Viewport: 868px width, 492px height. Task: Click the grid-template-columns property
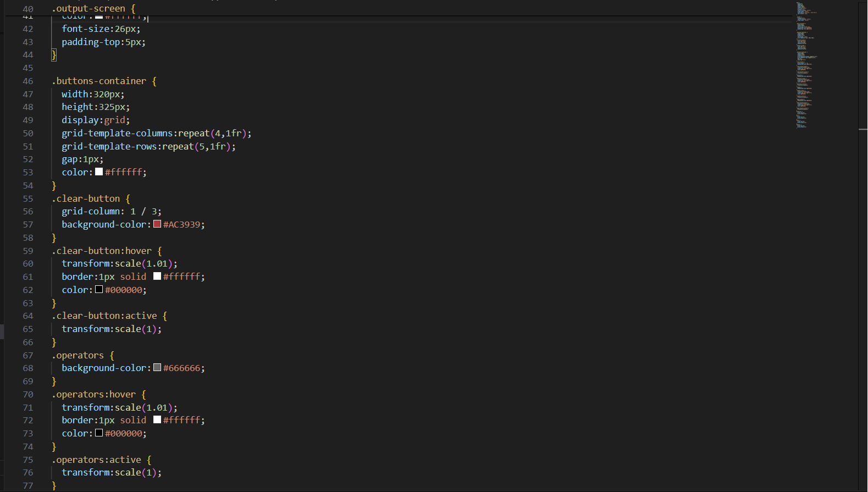pyautogui.click(x=117, y=133)
